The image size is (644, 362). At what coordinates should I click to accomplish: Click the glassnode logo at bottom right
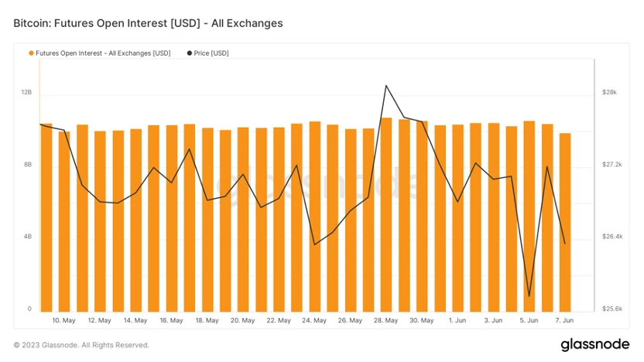click(x=594, y=344)
